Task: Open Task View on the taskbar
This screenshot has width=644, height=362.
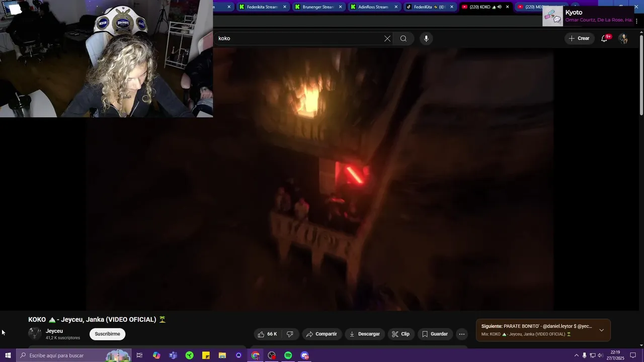Action: [x=139, y=355]
